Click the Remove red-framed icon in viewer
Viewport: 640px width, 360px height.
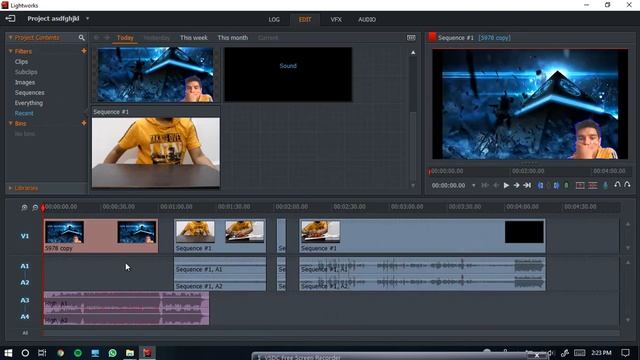point(580,185)
